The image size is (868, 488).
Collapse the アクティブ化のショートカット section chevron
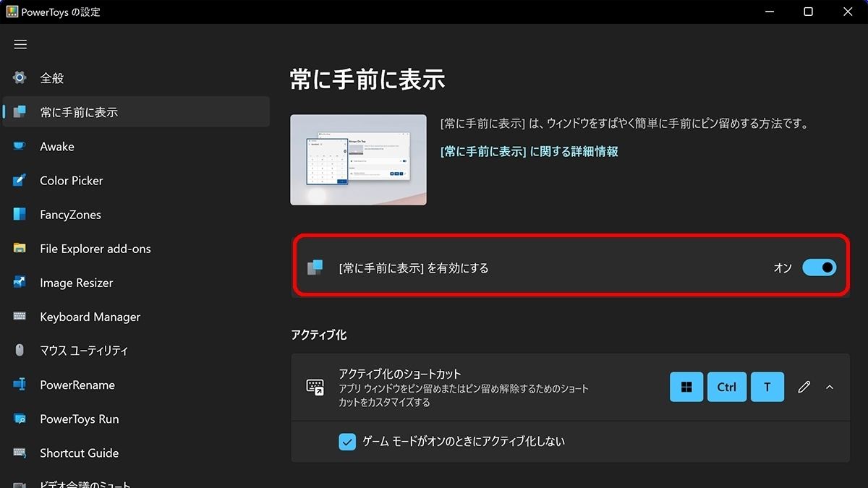830,387
